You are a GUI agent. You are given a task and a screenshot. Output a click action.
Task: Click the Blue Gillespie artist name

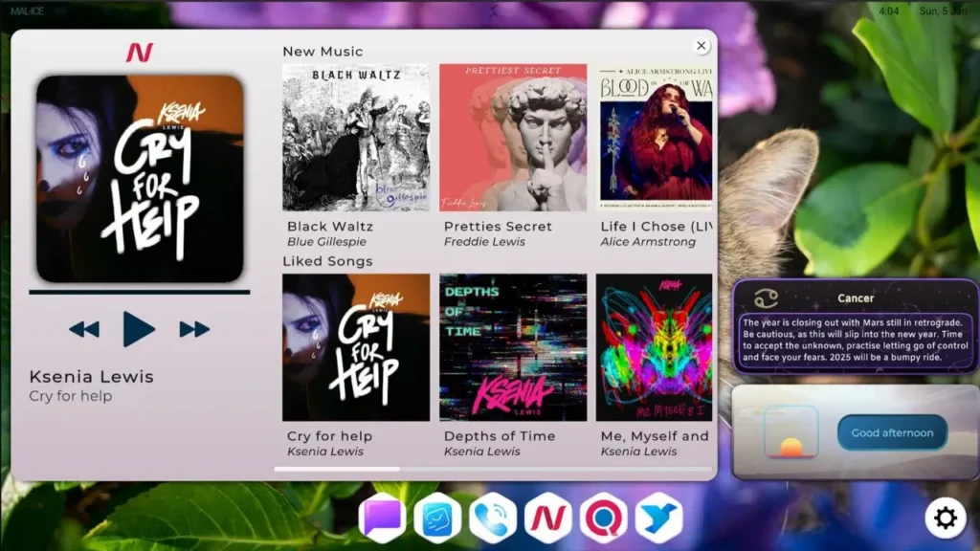pyautogui.click(x=327, y=242)
